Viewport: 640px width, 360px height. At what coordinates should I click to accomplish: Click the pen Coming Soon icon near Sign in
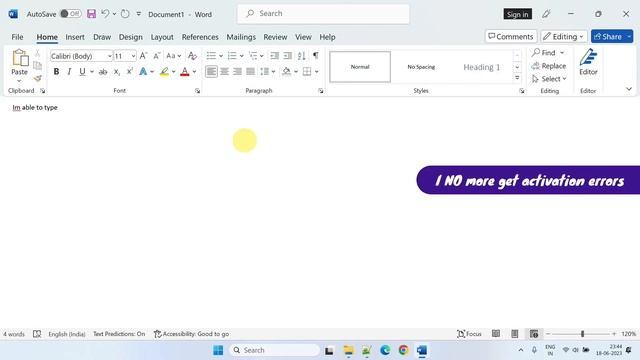[x=546, y=14]
